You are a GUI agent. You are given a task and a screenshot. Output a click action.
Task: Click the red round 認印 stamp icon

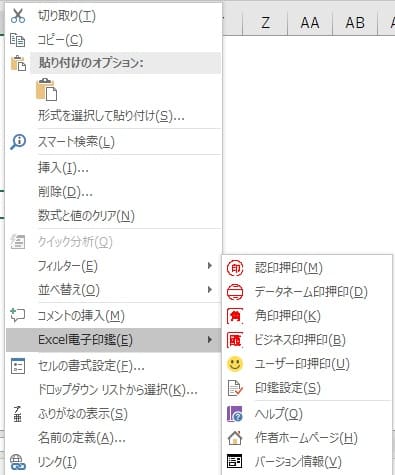click(235, 268)
